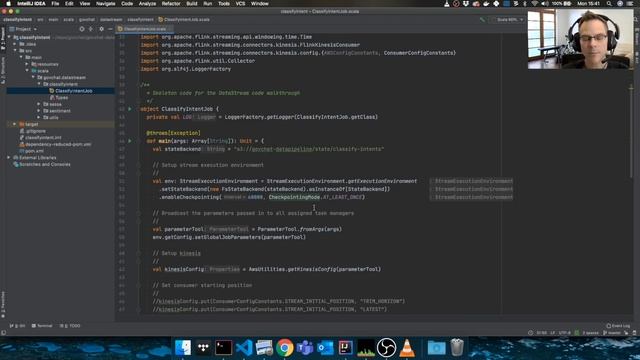The width and height of the screenshot is (640, 360).
Task: Open the File menu
Action: (55, 4)
